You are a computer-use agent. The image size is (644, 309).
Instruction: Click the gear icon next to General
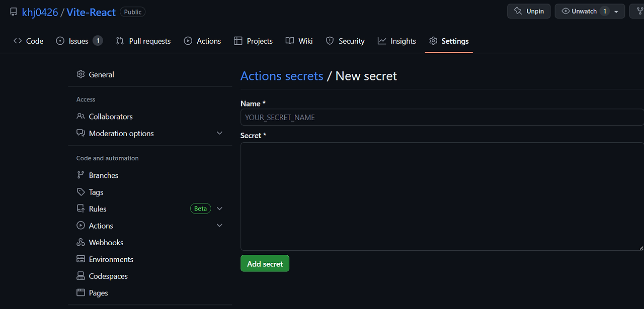(x=80, y=74)
